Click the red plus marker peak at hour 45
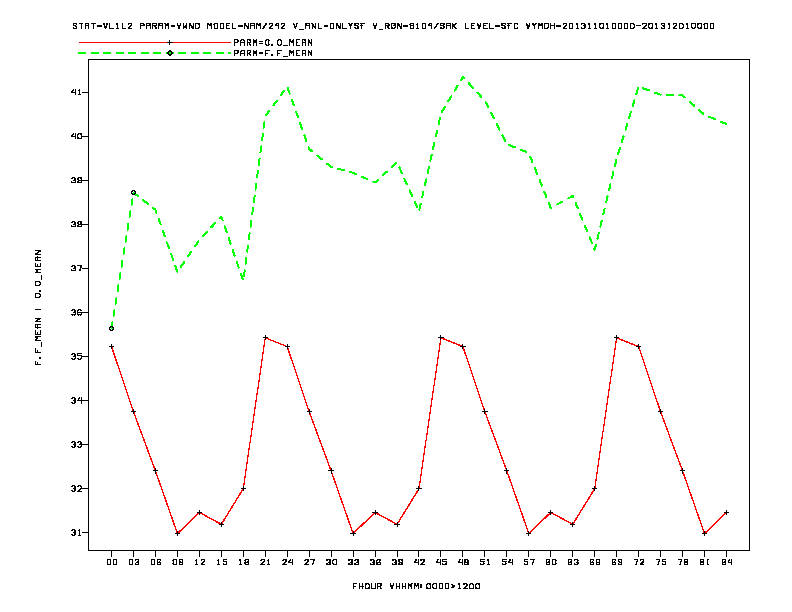Viewport: 792px width, 612px height. pos(441,337)
